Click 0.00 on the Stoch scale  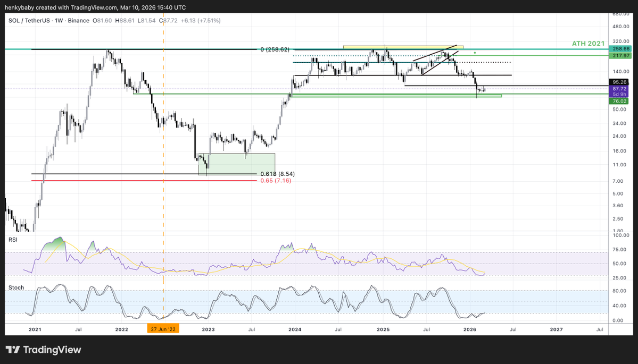pyautogui.click(x=618, y=320)
